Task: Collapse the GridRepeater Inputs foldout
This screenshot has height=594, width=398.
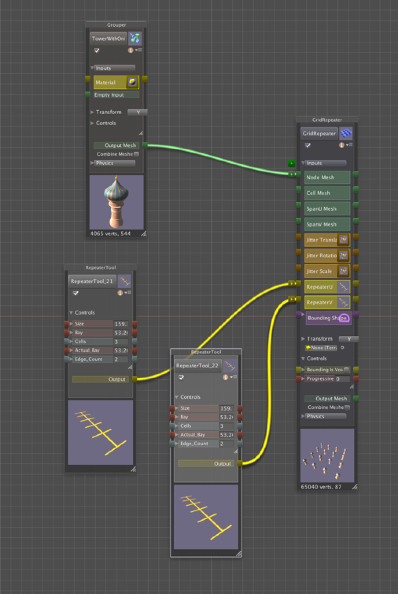Action: (x=303, y=163)
